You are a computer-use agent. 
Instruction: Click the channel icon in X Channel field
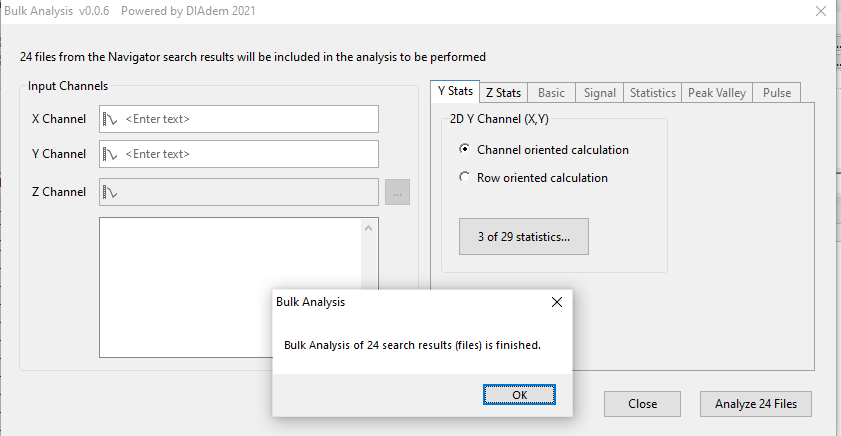[111, 119]
